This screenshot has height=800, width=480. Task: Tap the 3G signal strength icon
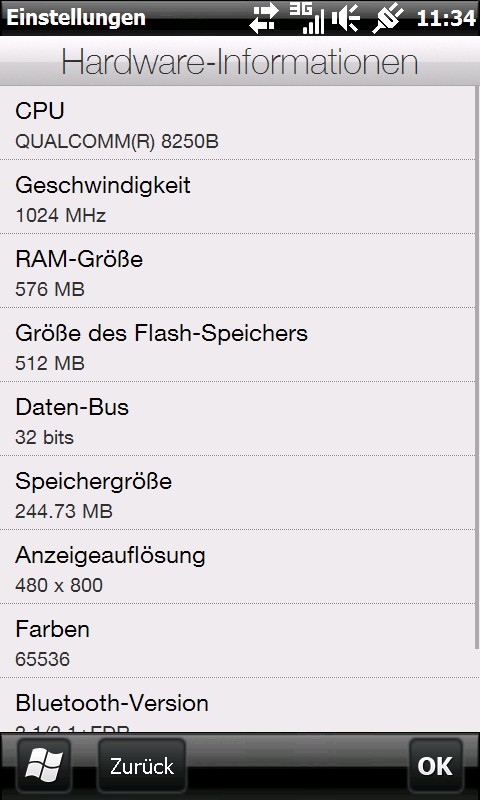[x=307, y=18]
